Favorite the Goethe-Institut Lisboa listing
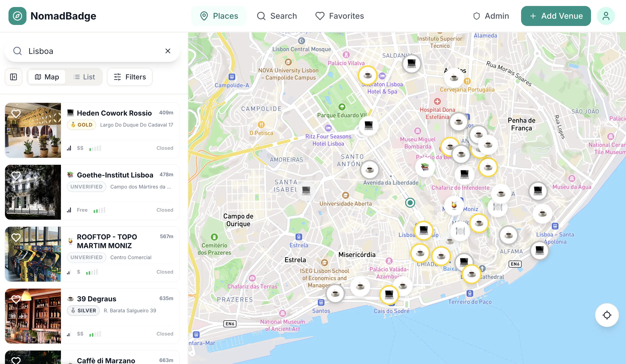Viewport: 626px width, 364px height. [x=16, y=176]
